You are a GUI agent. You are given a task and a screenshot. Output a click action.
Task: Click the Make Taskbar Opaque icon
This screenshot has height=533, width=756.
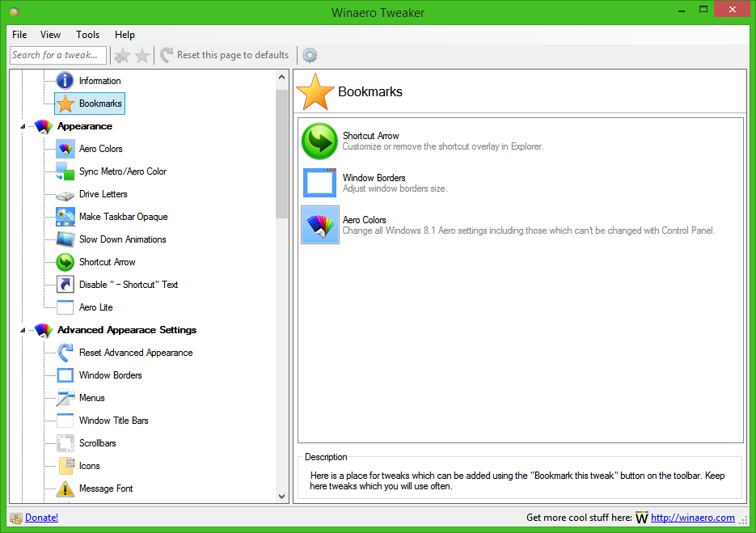(x=65, y=217)
